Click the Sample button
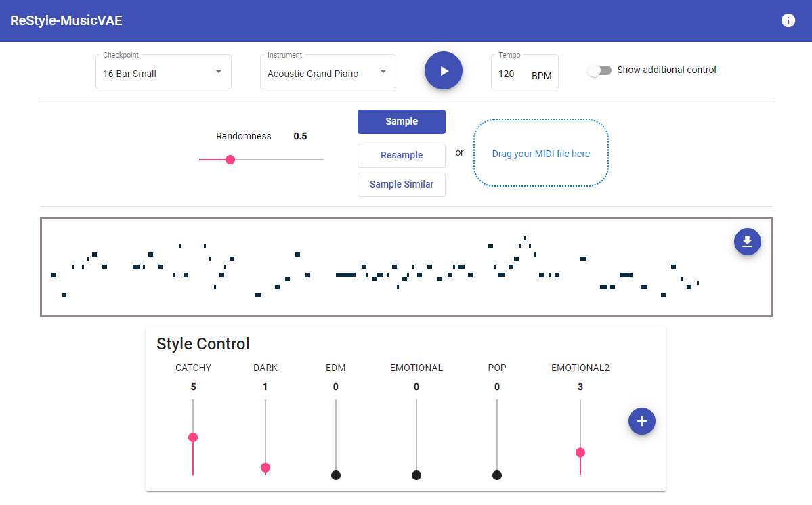 pyautogui.click(x=401, y=122)
